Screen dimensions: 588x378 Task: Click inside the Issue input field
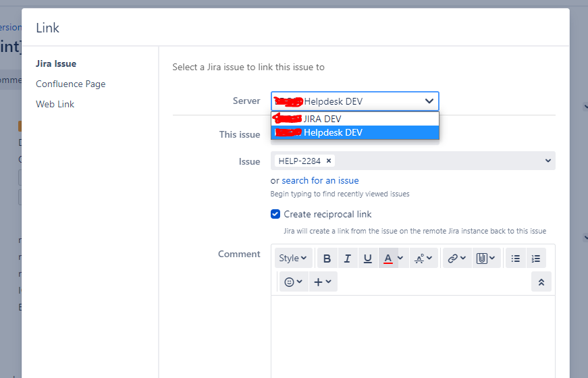[x=413, y=161]
